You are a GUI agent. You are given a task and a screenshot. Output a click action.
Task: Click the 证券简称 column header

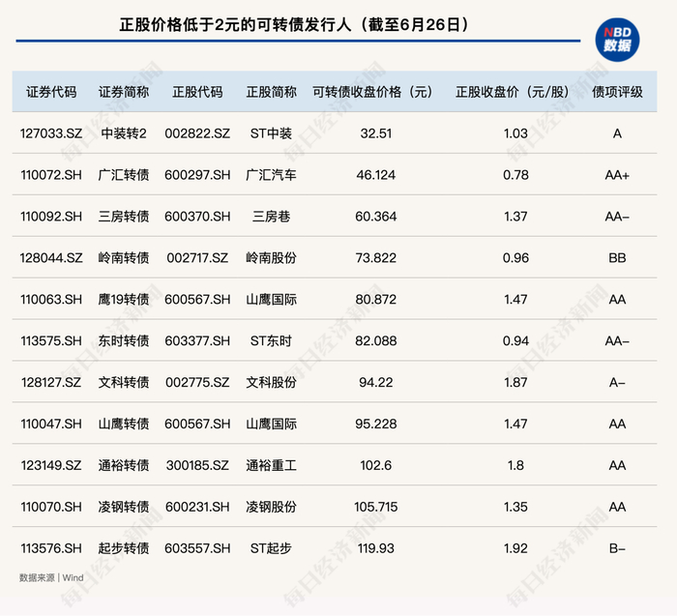pos(124,92)
